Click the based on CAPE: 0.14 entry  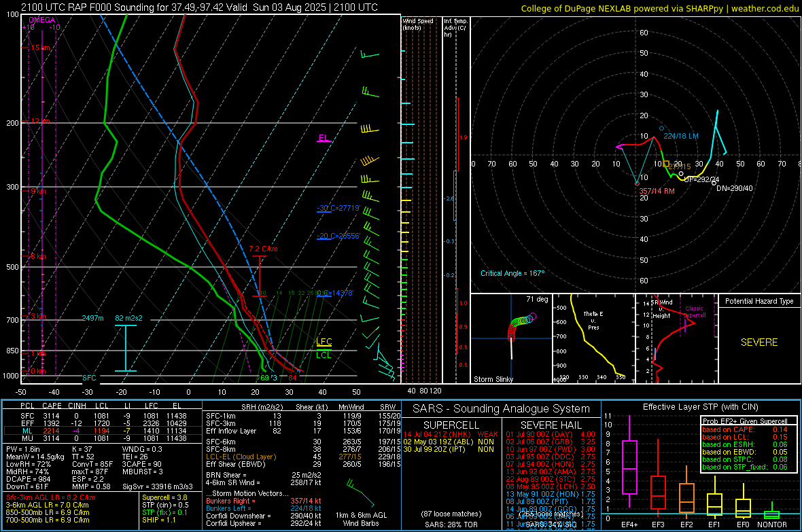pos(745,429)
